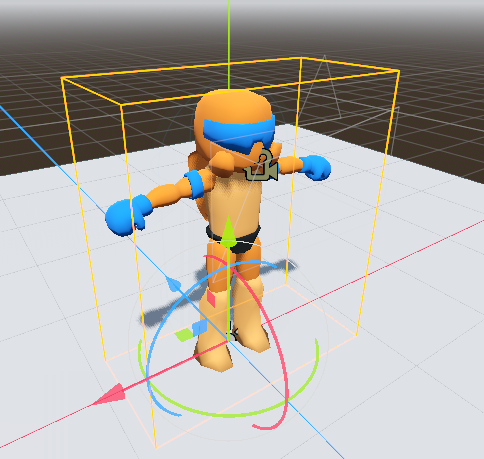
Task: Select the red plane-move square handle
Action: click(211, 298)
